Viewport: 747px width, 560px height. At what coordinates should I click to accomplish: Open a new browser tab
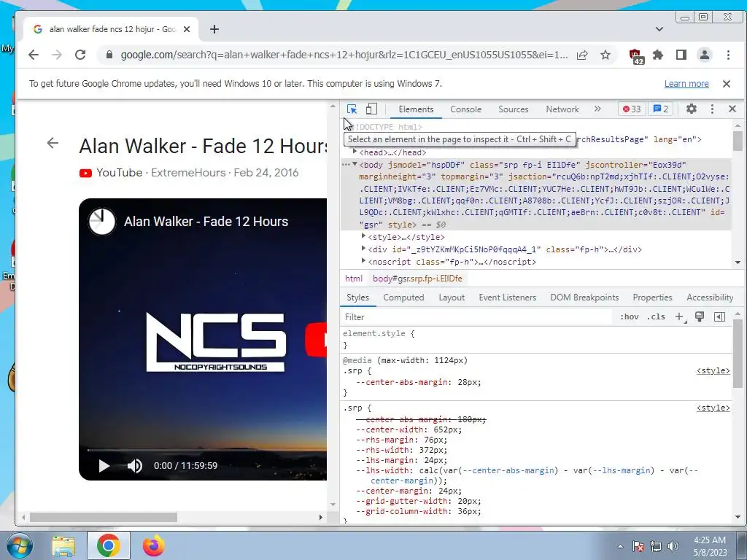coord(214,29)
